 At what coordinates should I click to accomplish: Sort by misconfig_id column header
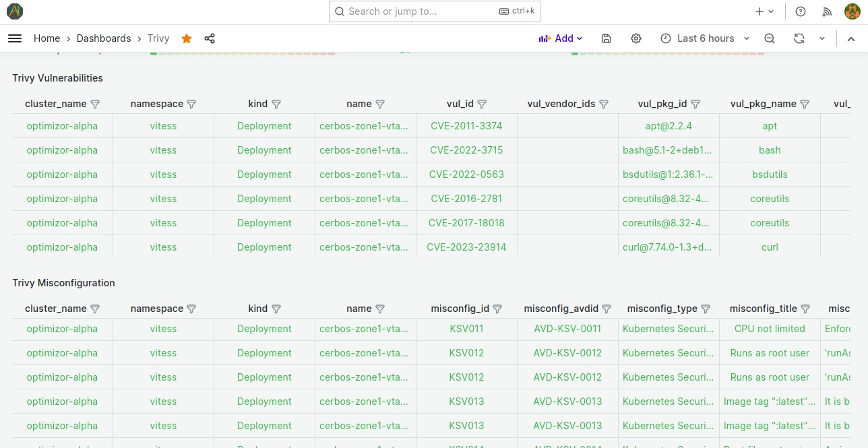click(x=460, y=309)
